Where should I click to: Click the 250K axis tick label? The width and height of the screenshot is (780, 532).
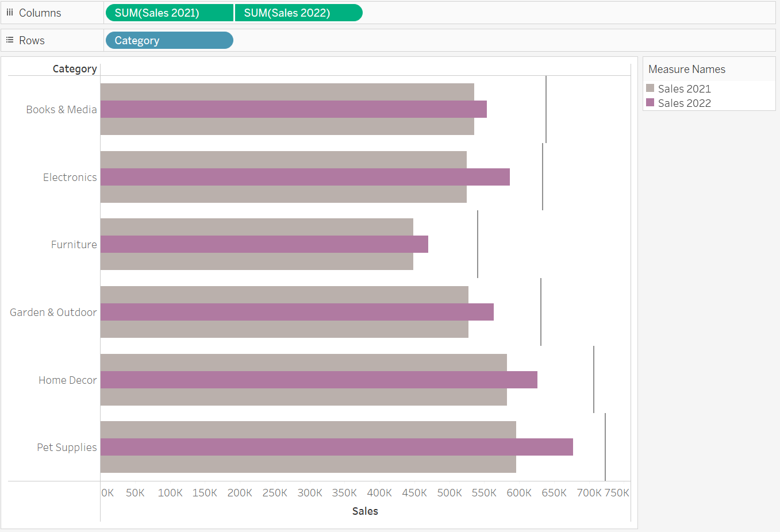(275, 492)
